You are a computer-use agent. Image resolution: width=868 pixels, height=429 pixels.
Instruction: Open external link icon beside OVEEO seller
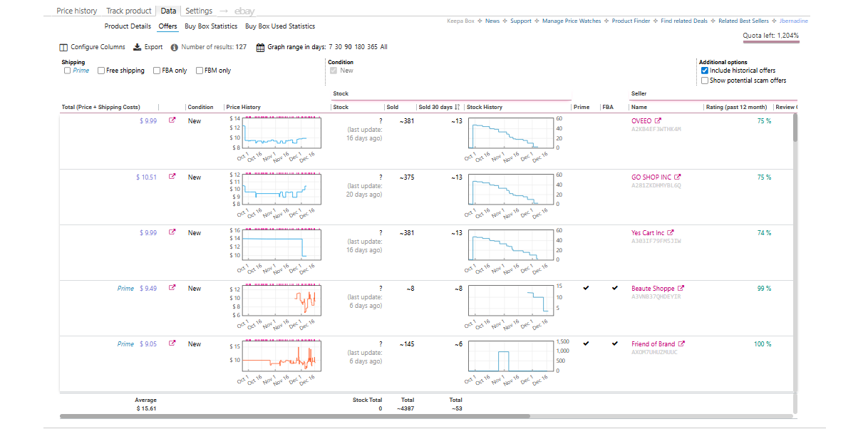[658, 121]
